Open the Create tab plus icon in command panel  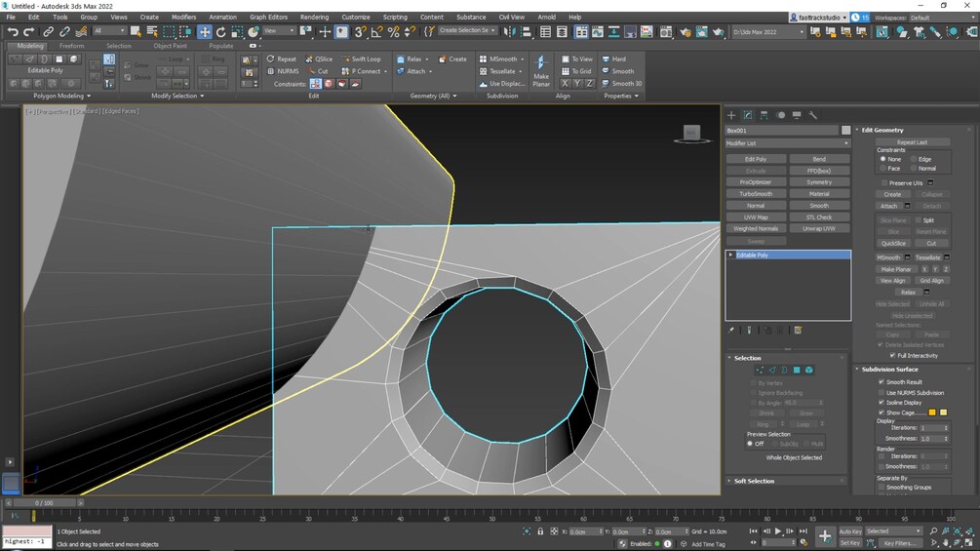point(731,115)
